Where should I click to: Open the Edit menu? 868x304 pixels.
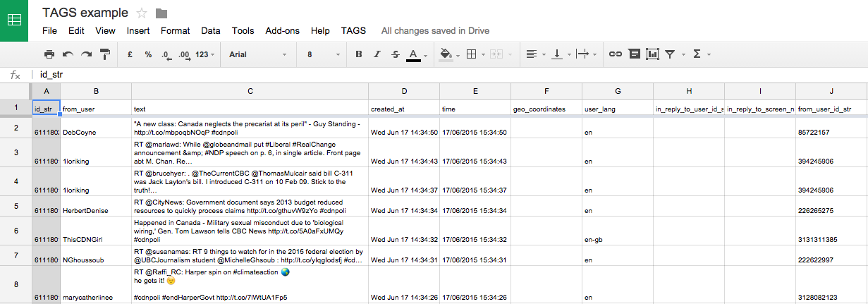tap(76, 30)
